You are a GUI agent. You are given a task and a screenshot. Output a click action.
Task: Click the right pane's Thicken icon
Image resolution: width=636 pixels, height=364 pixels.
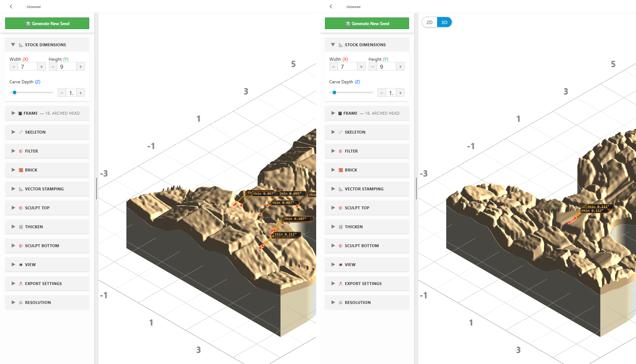click(341, 227)
